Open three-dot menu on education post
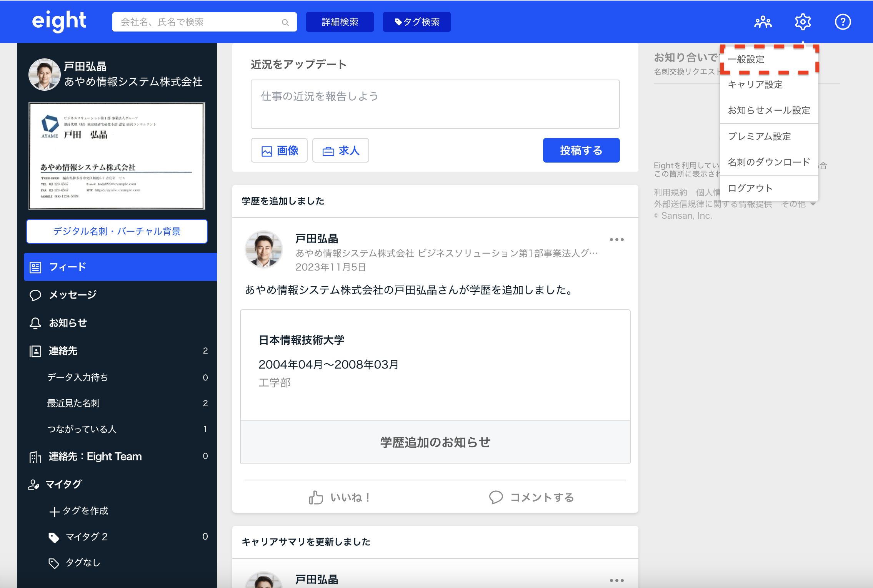The image size is (873, 588). (617, 239)
